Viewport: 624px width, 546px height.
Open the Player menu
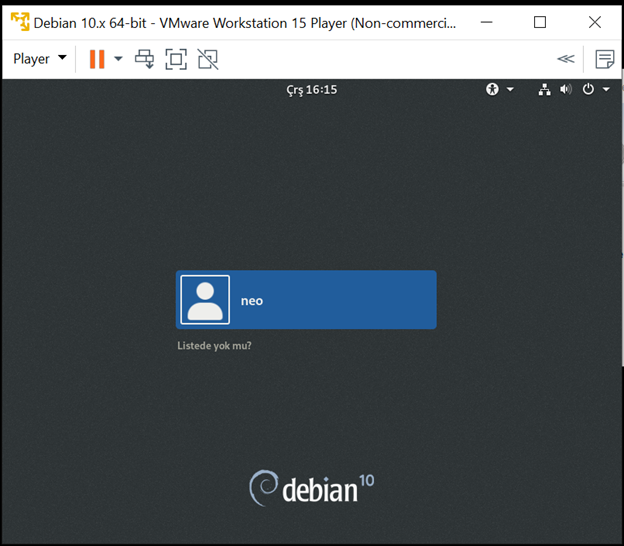coord(40,59)
